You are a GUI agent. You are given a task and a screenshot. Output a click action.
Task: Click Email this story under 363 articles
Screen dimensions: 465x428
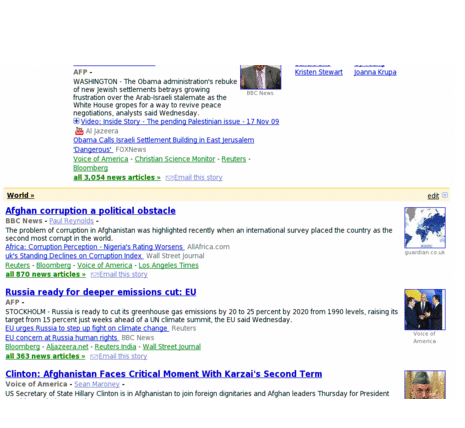pos(123,356)
